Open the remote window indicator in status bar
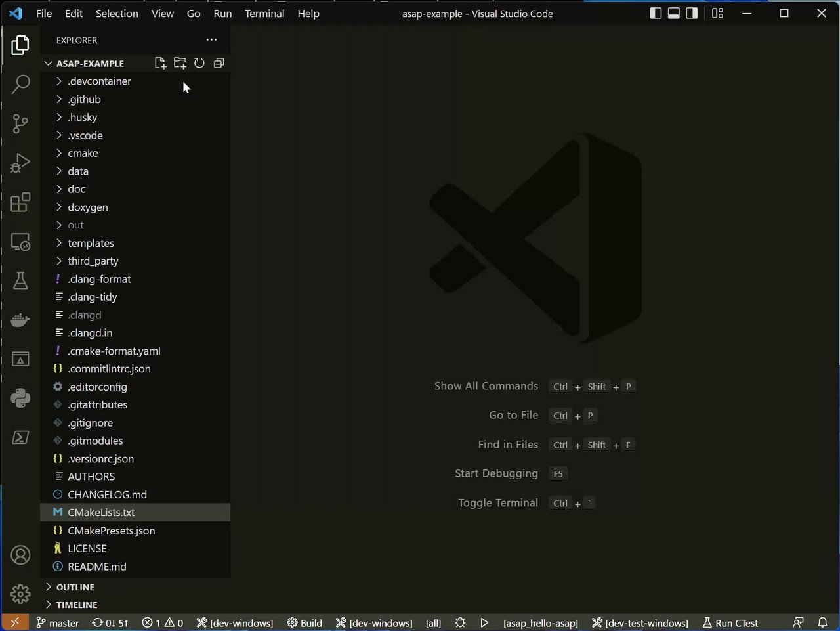 point(14,622)
